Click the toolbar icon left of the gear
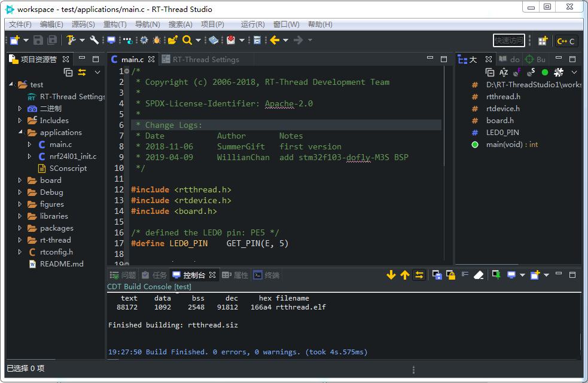 [x=128, y=40]
